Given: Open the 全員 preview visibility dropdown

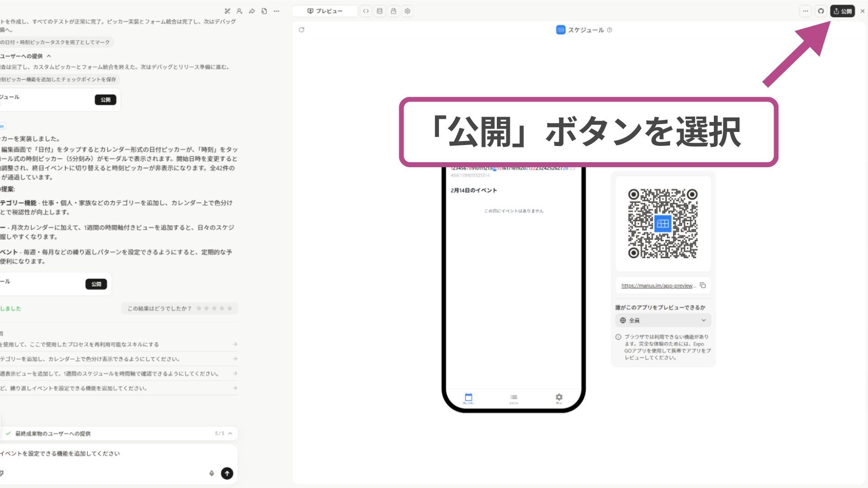Looking at the screenshot, I should (x=663, y=320).
